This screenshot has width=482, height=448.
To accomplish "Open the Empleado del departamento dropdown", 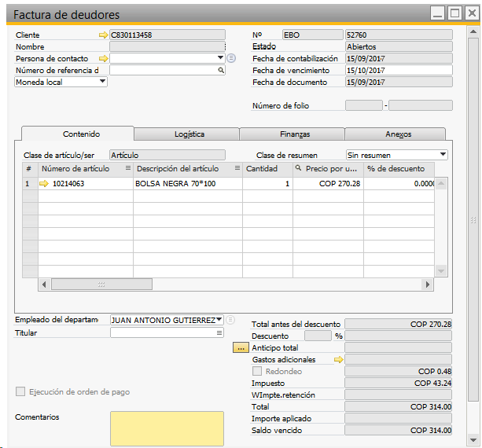I will pyautogui.click(x=219, y=320).
